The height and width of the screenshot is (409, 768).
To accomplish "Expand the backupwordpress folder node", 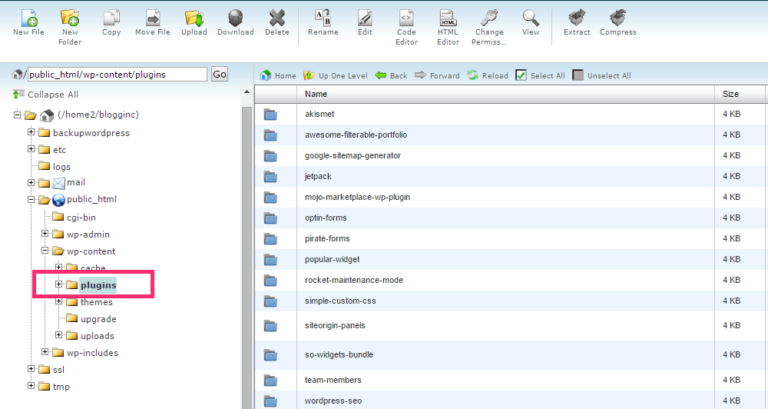I will 31,132.
